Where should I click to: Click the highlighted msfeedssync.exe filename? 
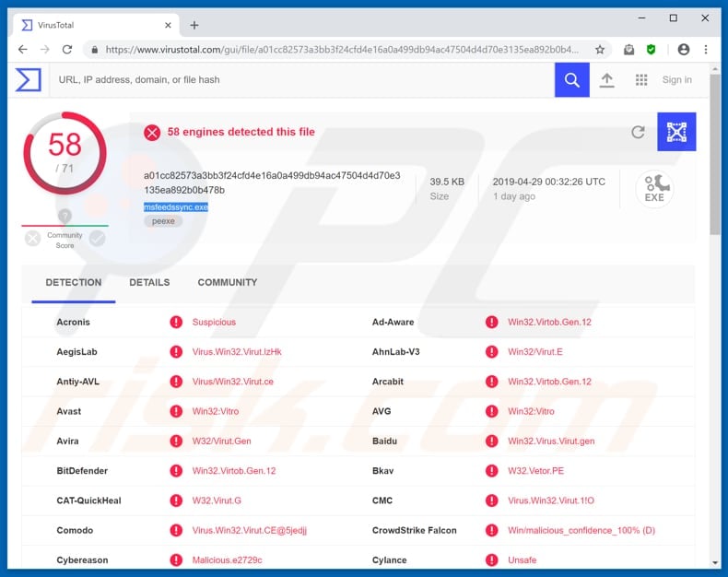176,207
